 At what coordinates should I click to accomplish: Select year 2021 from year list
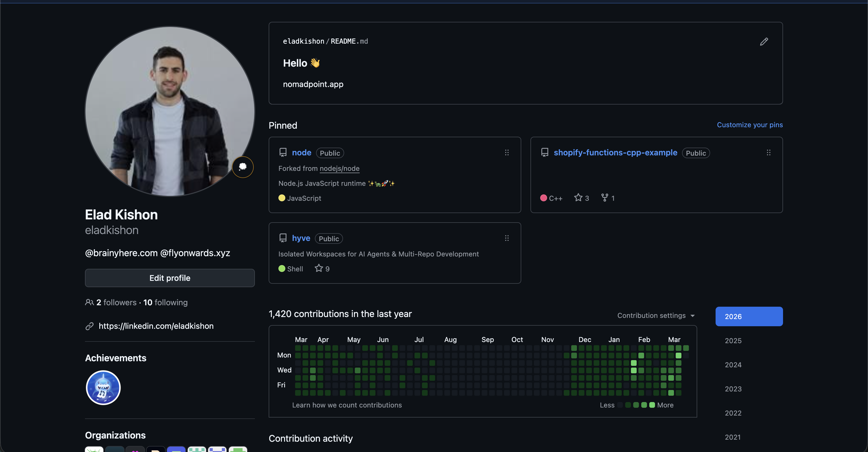coord(733,437)
